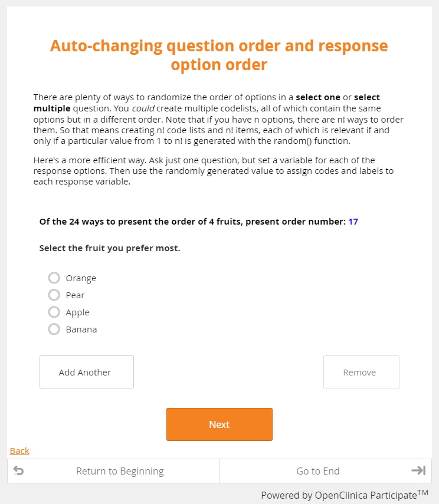This screenshot has height=504, width=439.
Task: Follow the Back link
Action: tap(19, 451)
